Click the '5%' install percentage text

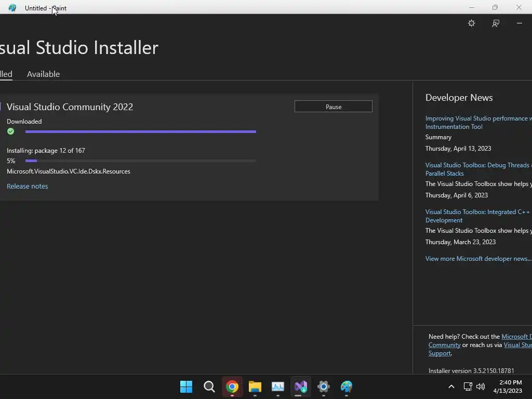pyautogui.click(x=11, y=161)
